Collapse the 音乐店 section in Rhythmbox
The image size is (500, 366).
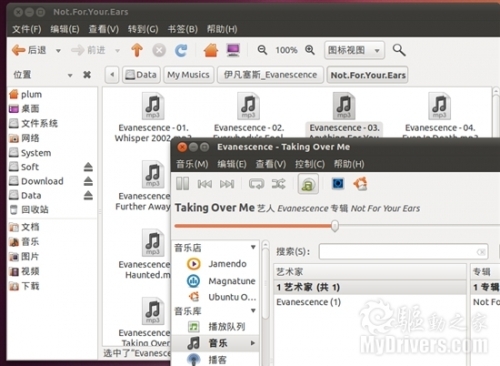point(253,247)
